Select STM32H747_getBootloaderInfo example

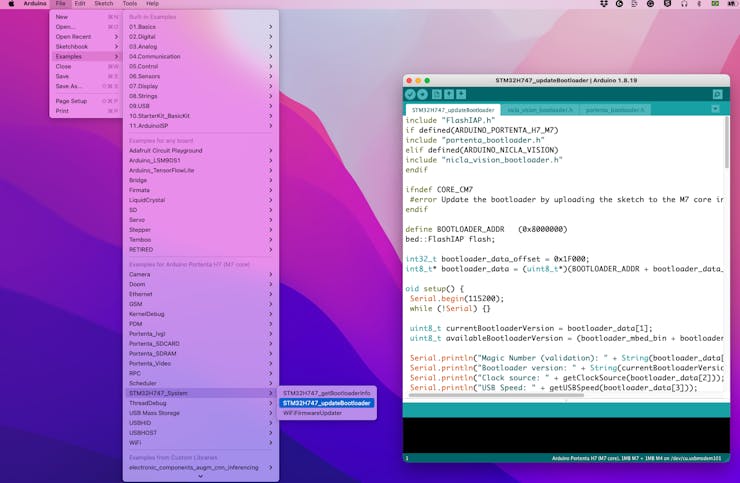[326, 393]
